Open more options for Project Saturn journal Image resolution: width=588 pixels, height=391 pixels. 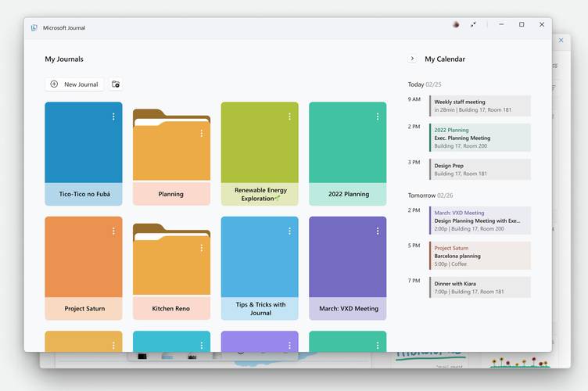[x=113, y=231]
